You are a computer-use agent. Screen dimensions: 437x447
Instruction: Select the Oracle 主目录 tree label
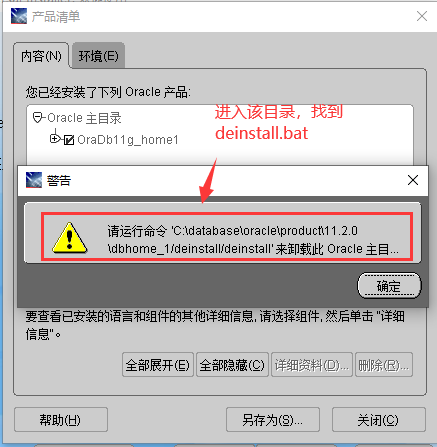click(x=84, y=118)
